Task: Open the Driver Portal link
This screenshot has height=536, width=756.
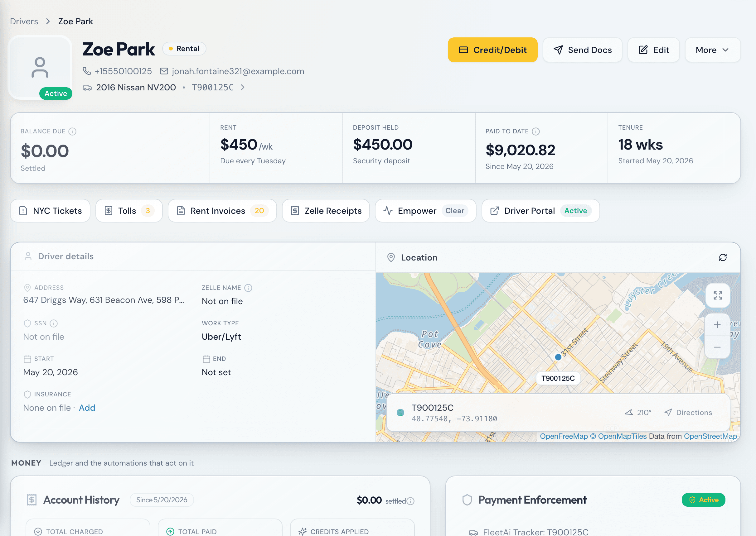Action: click(x=540, y=211)
